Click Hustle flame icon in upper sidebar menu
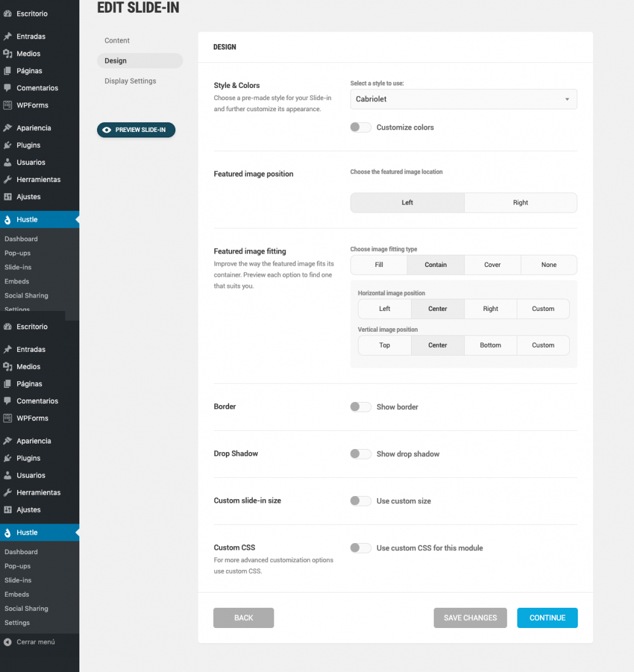The image size is (634, 672). 7,220
